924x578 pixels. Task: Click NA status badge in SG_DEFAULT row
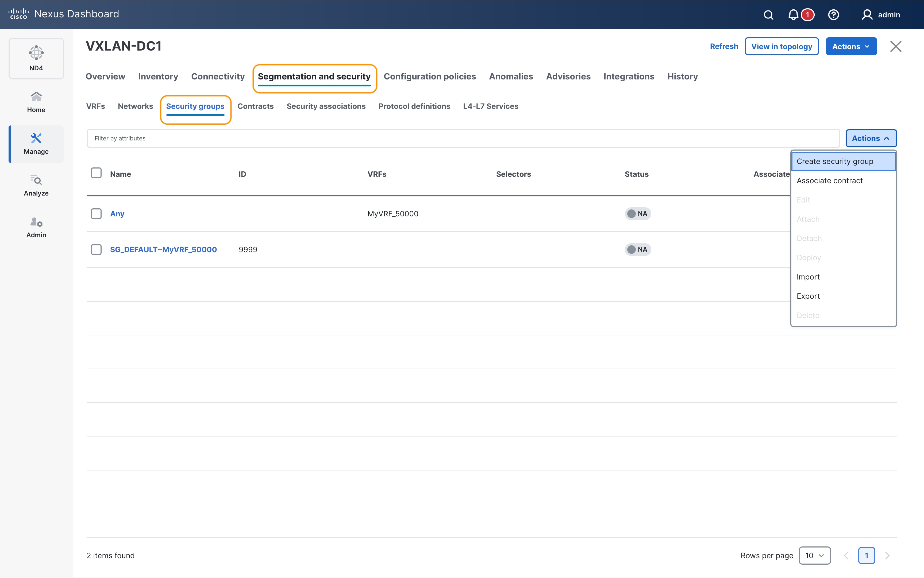[x=638, y=250]
